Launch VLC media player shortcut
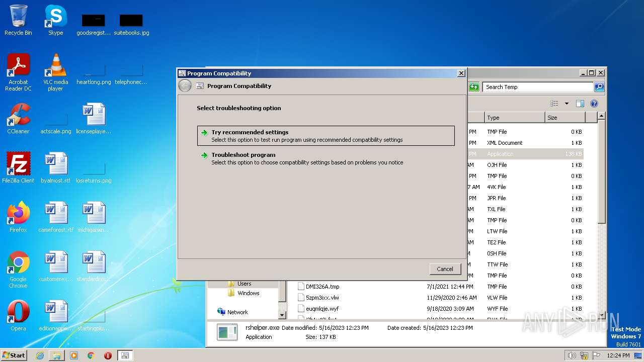This screenshot has width=644, height=362. click(55, 72)
